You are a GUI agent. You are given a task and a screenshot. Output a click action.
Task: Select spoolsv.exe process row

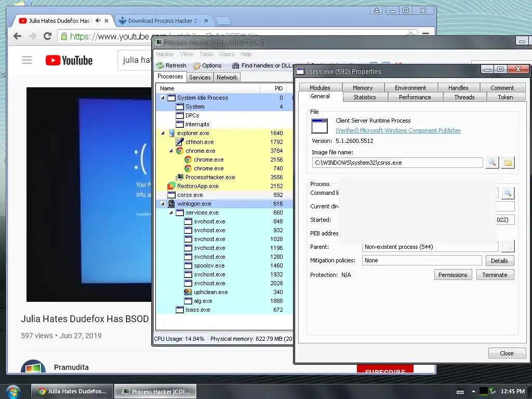[224, 265]
